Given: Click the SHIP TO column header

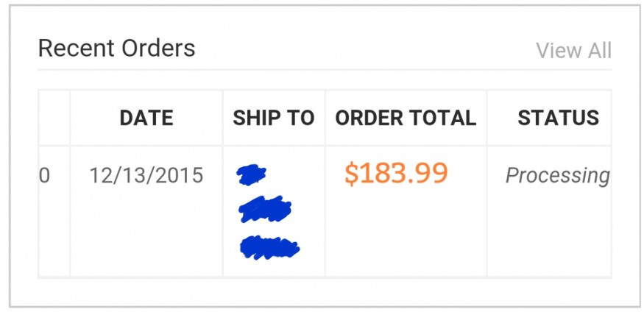Looking at the screenshot, I should 273,118.
